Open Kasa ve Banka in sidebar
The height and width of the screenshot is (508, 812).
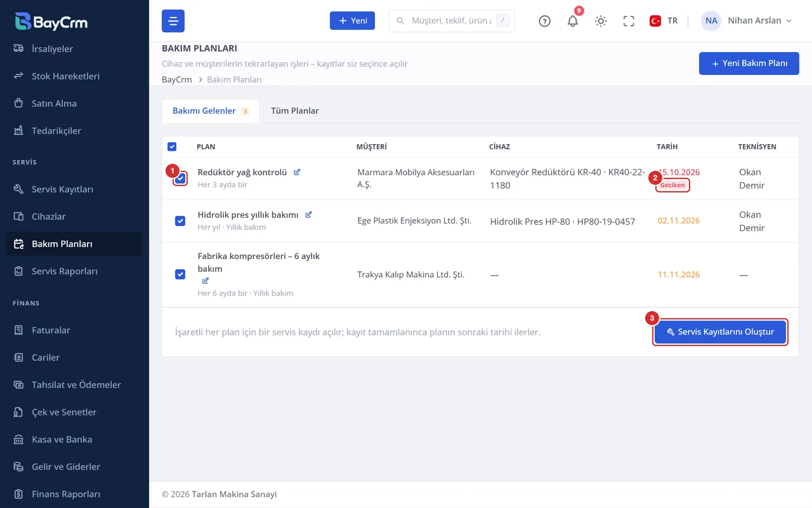[74, 439]
